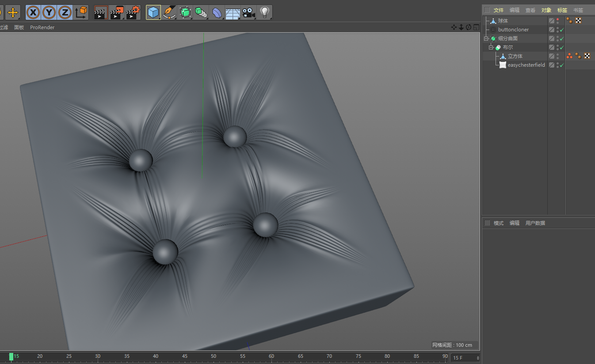Click the blue Cube primitive icon

153,12
